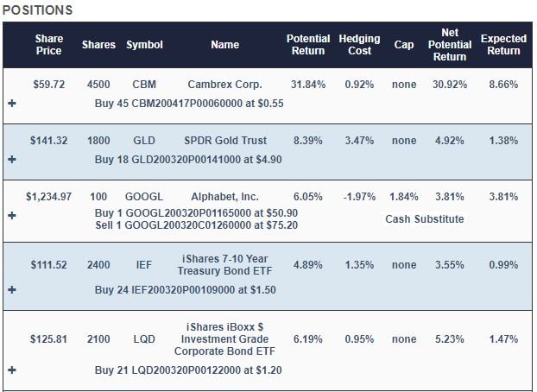Expand the GOOGL Alphabet row details
This screenshot has height=392, width=537.
click(11, 215)
